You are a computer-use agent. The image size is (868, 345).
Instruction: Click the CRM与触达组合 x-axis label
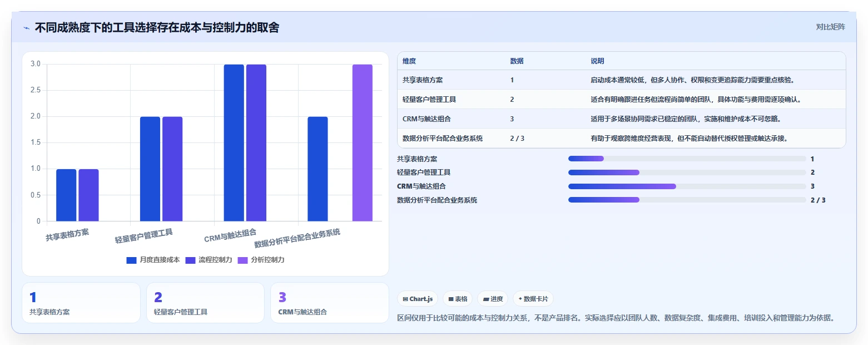(x=231, y=236)
